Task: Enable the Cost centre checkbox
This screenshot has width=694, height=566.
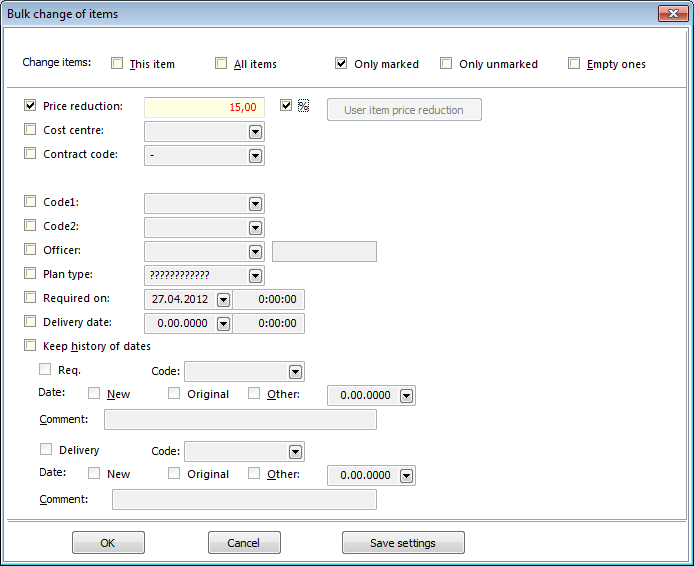Action: click(30, 129)
